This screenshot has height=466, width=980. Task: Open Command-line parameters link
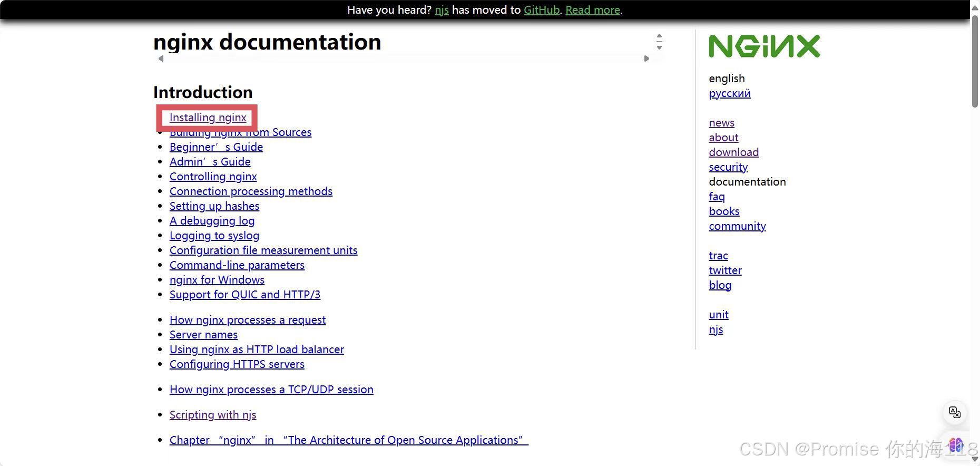click(x=237, y=265)
